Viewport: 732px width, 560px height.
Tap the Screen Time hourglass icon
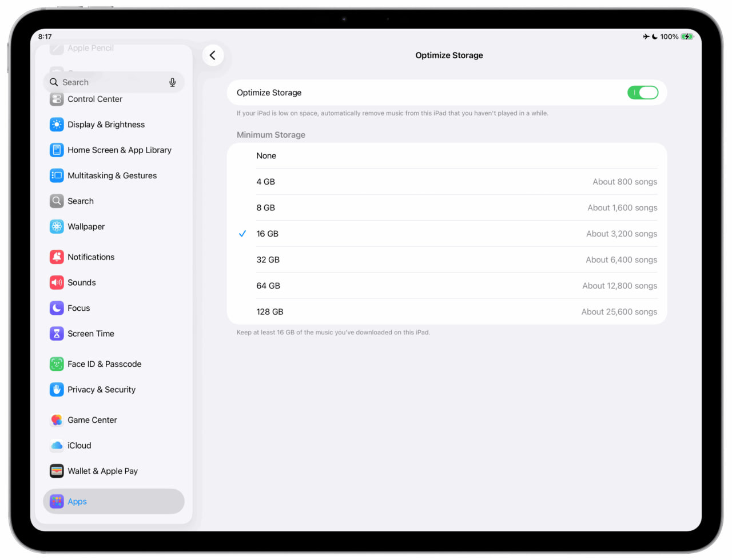(x=57, y=334)
